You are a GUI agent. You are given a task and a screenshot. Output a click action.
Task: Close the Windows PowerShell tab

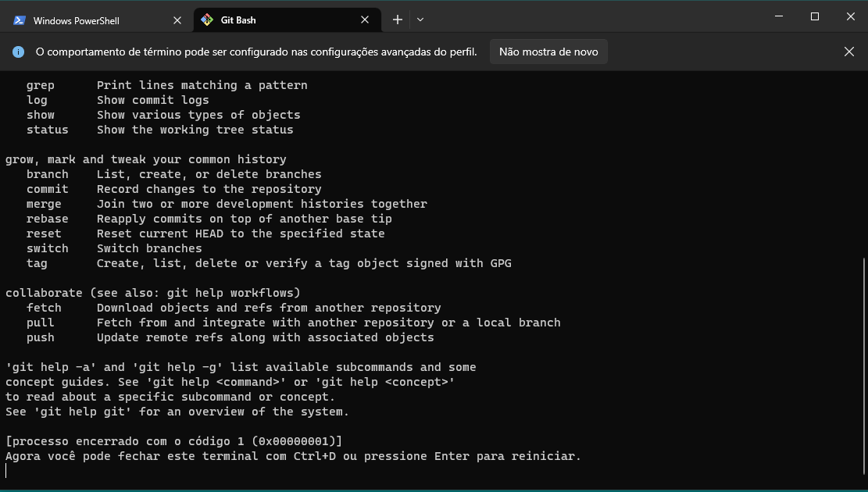click(177, 20)
